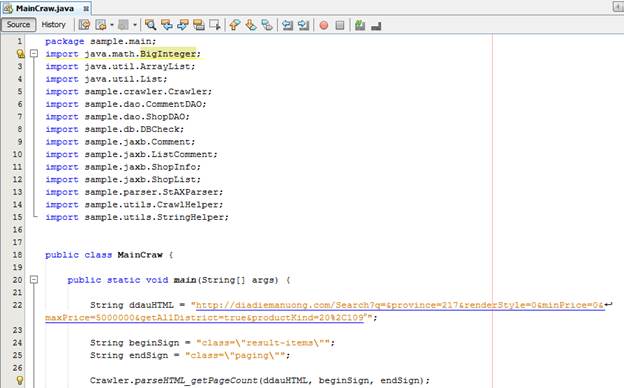The image size is (624, 388).
Task: Click 'import sample.utils.CrawlHelper;' line
Action: coord(134,205)
